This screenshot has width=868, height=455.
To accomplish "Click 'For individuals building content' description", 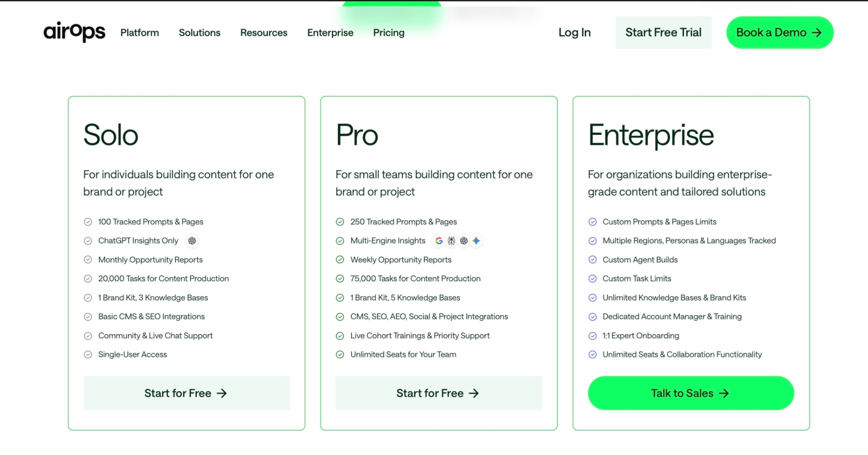I will 179,183.
